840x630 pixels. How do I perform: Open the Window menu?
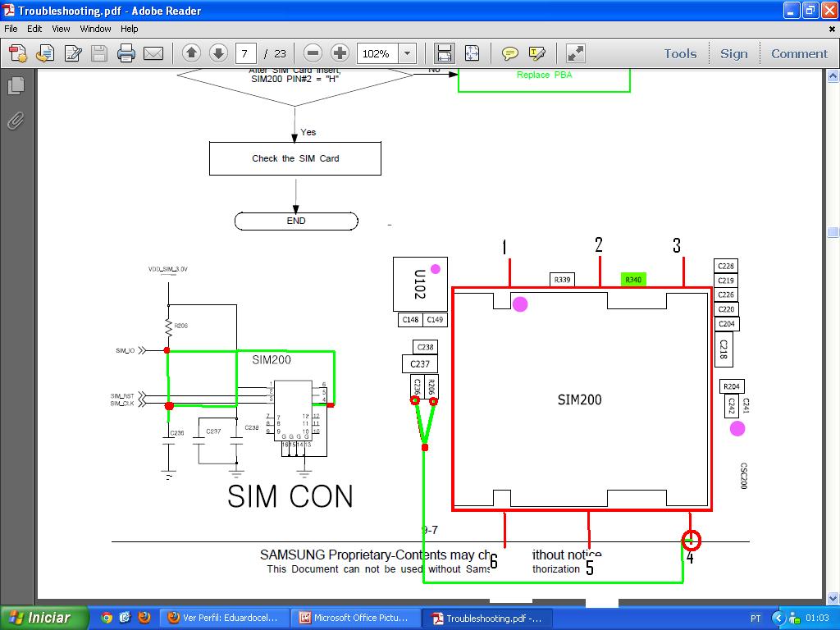point(95,29)
